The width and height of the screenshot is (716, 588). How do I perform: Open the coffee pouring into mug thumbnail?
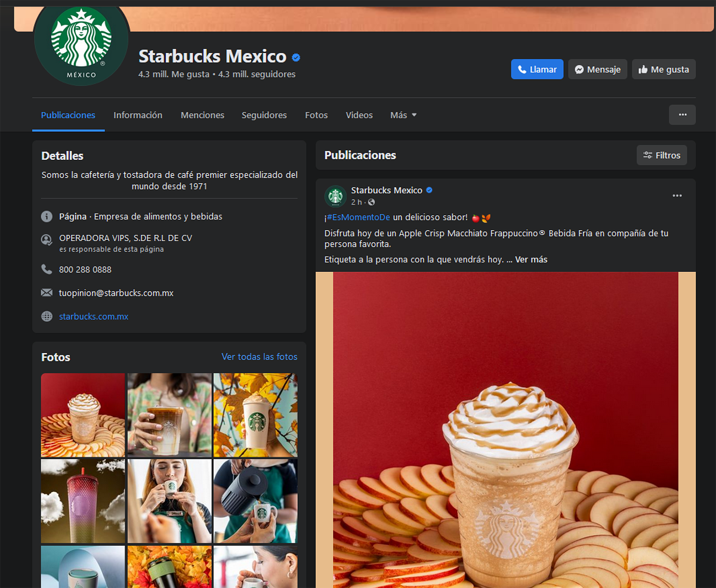(255, 501)
